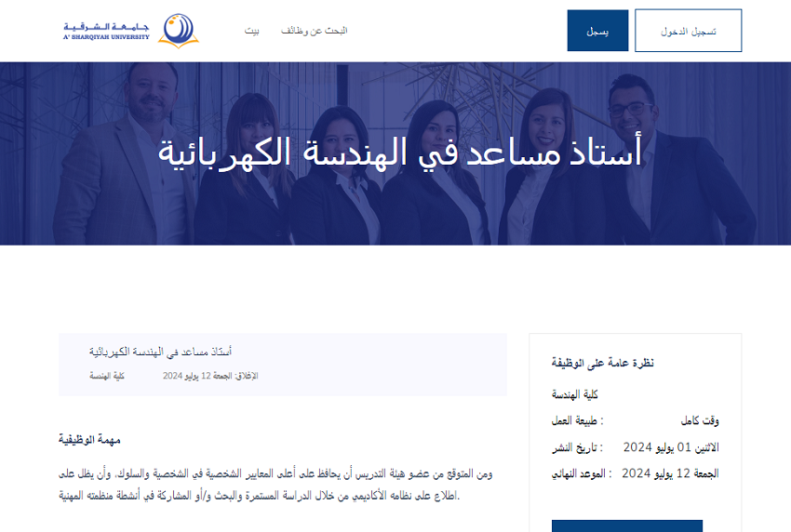Open البحث عن وظائف (job search) menu item
This screenshot has height=532, width=791.
(x=315, y=31)
